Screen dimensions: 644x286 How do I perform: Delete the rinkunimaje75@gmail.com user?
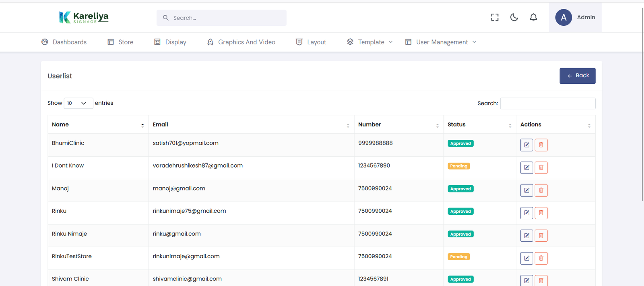click(541, 213)
